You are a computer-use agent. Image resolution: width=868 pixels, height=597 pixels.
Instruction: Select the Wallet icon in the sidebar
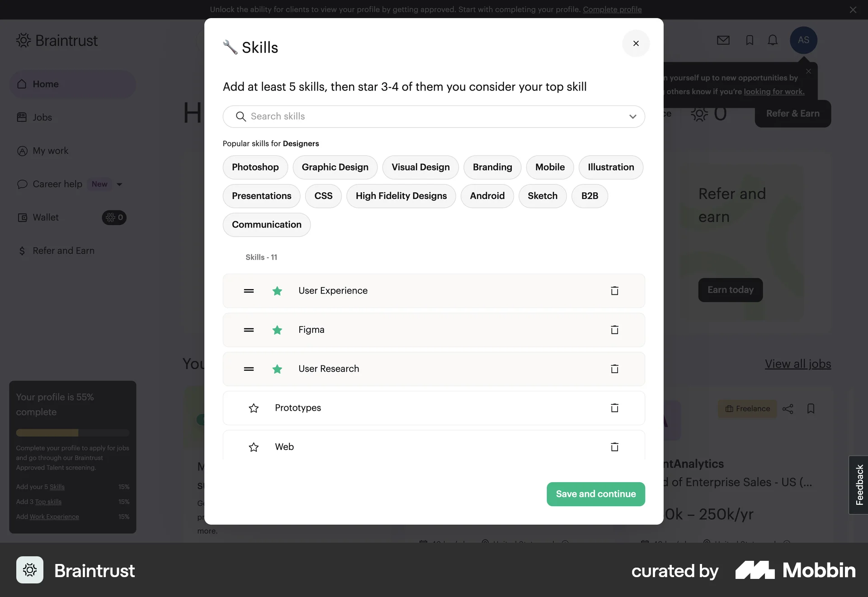click(21, 218)
